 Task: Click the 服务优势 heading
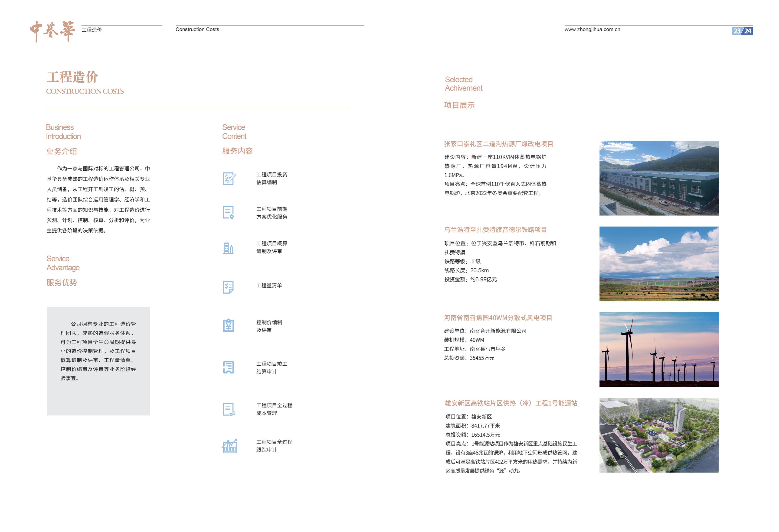pos(62,283)
